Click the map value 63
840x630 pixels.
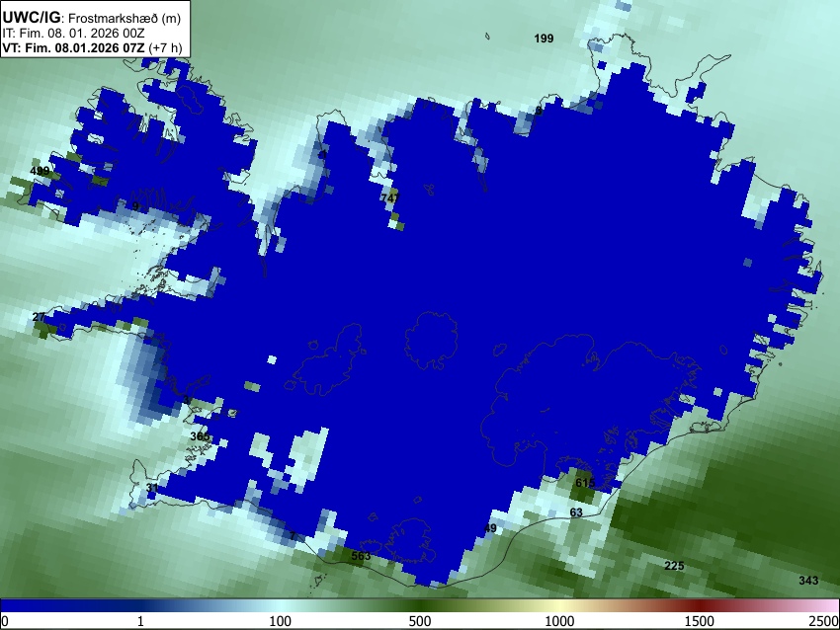pyautogui.click(x=576, y=512)
